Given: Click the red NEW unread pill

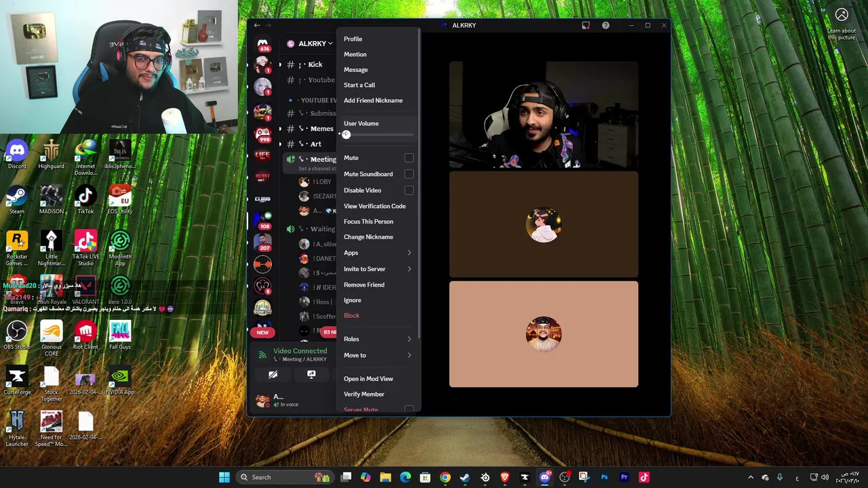Looking at the screenshot, I should [262, 332].
